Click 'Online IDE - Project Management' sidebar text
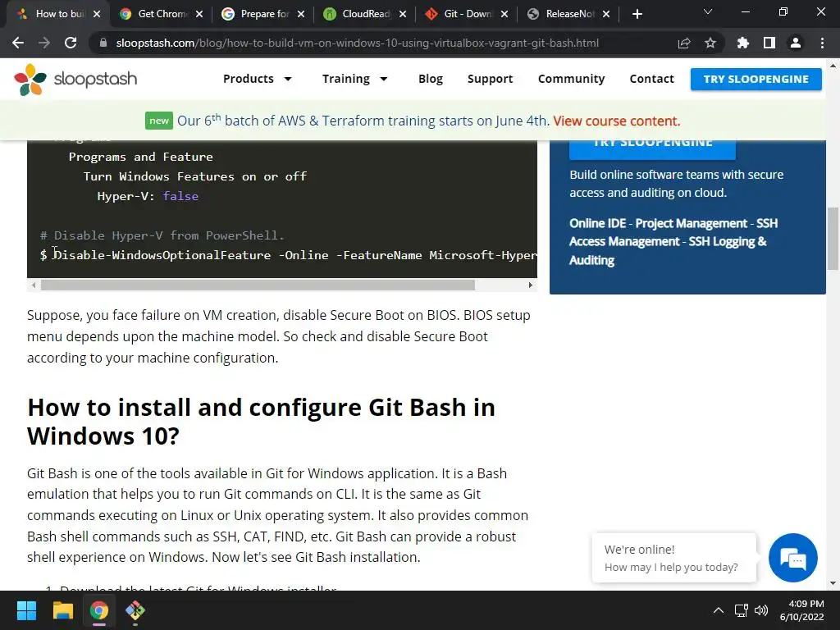 pyautogui.click(x=673, y=242)
